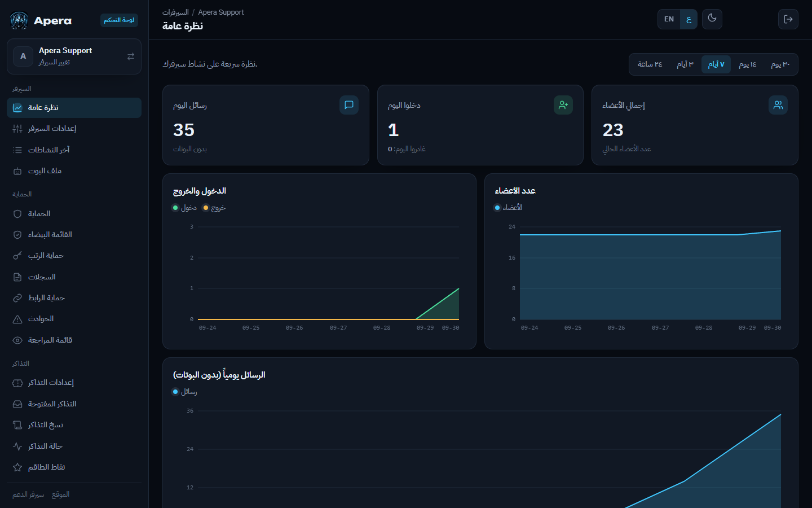Open قائمة المراجعة eye icon
This screenshot has height=508, width=812.
[17, 340]
